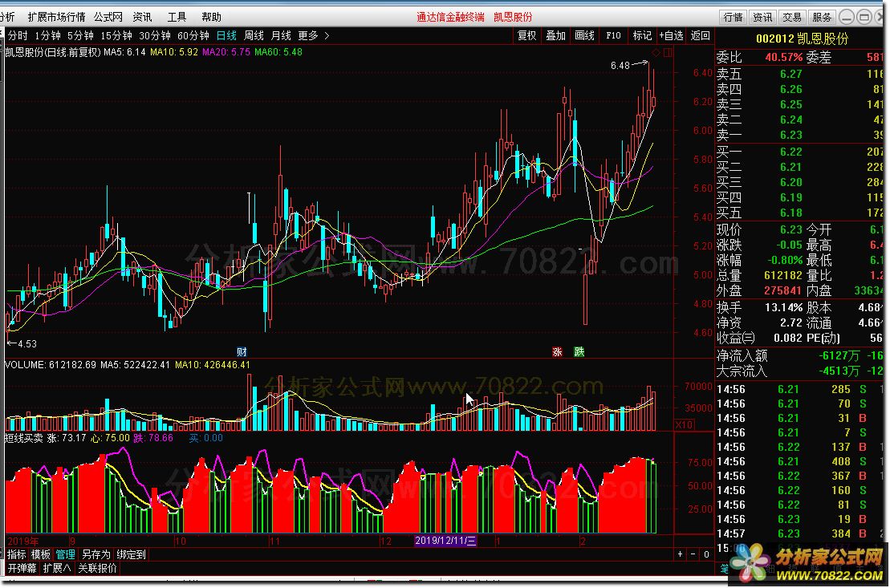Click the 叠加 overlay button
The height and width of the screenshot is (588, 890).
coord(555,36)
